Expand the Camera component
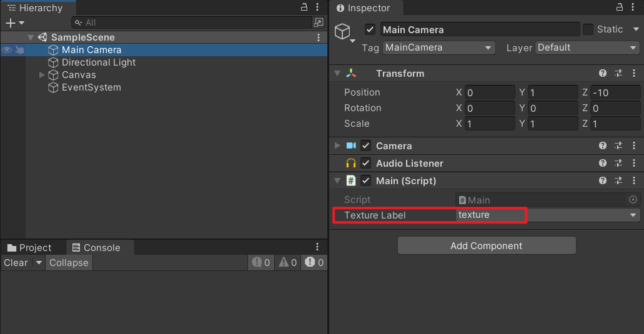Screen dimensions: 644x334 pyautogui.click(x=337, y=145)
